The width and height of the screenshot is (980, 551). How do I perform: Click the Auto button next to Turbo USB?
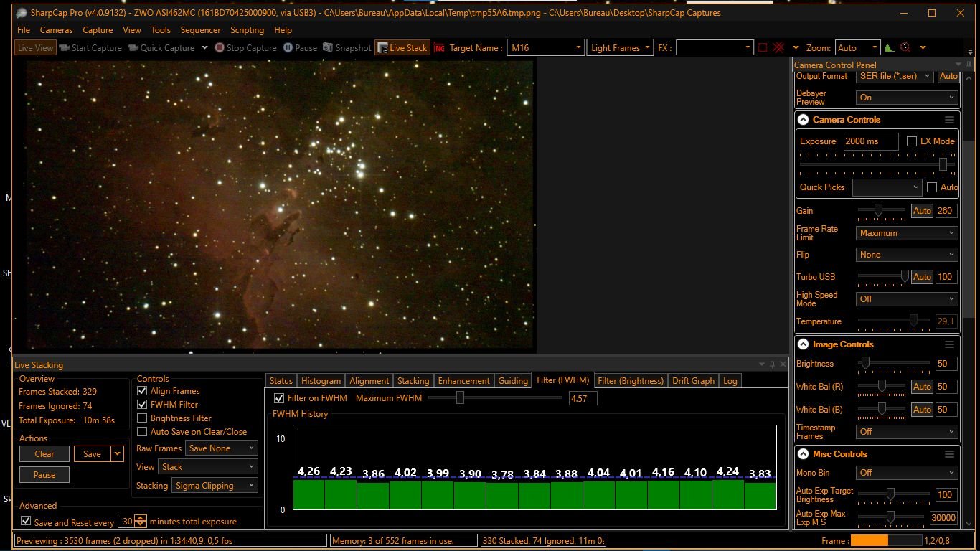click(x=922, y=277)
